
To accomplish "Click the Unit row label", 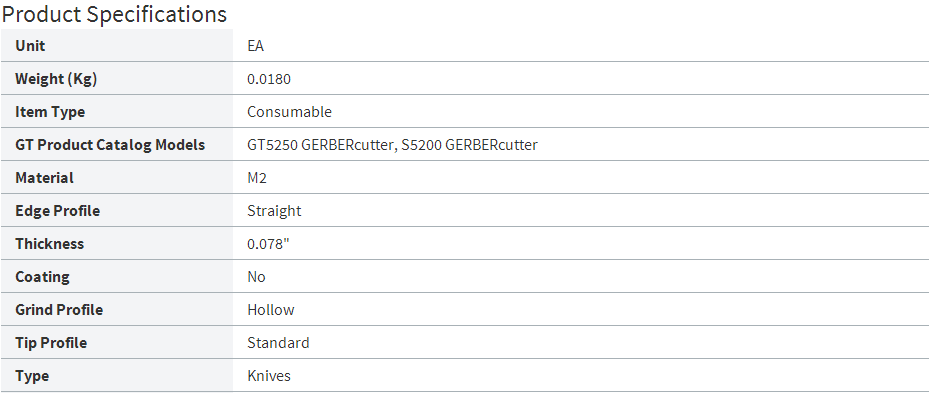I will (30, 46).
